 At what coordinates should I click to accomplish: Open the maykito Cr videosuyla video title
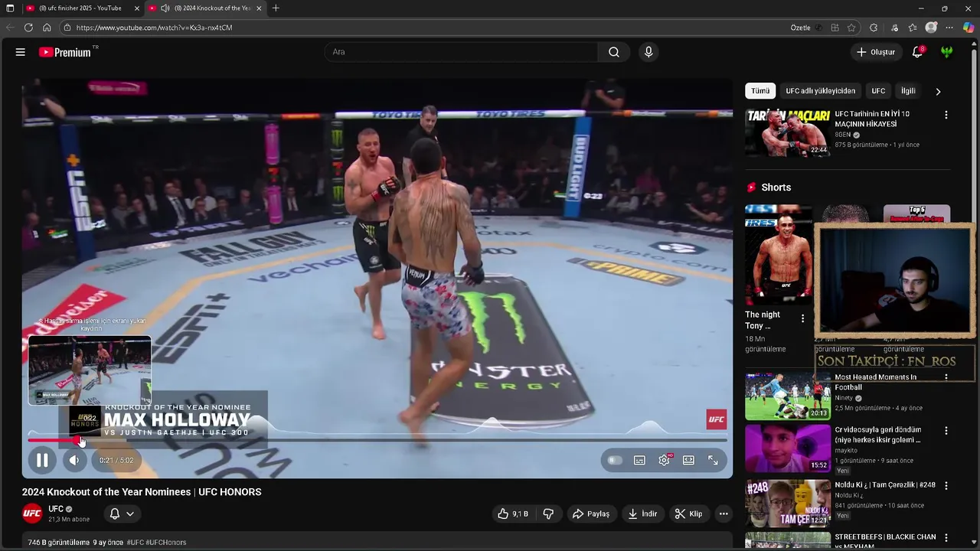(877, 435)
